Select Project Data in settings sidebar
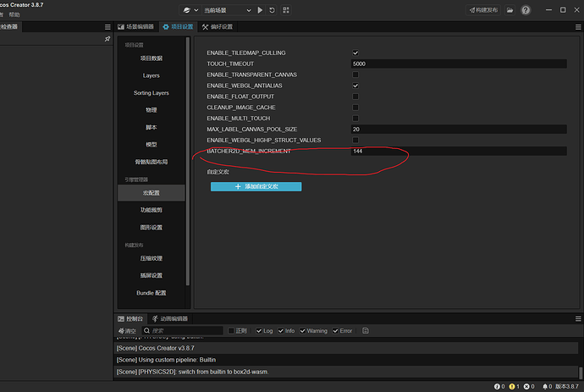The image size is (584, 392). pyautogui.click(x=152, y=58)
